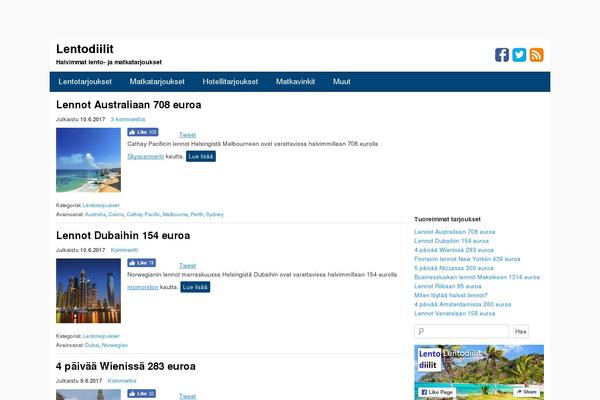Open Kommentti link on Dubai post
600x400 pixels.
click(124, 250)
